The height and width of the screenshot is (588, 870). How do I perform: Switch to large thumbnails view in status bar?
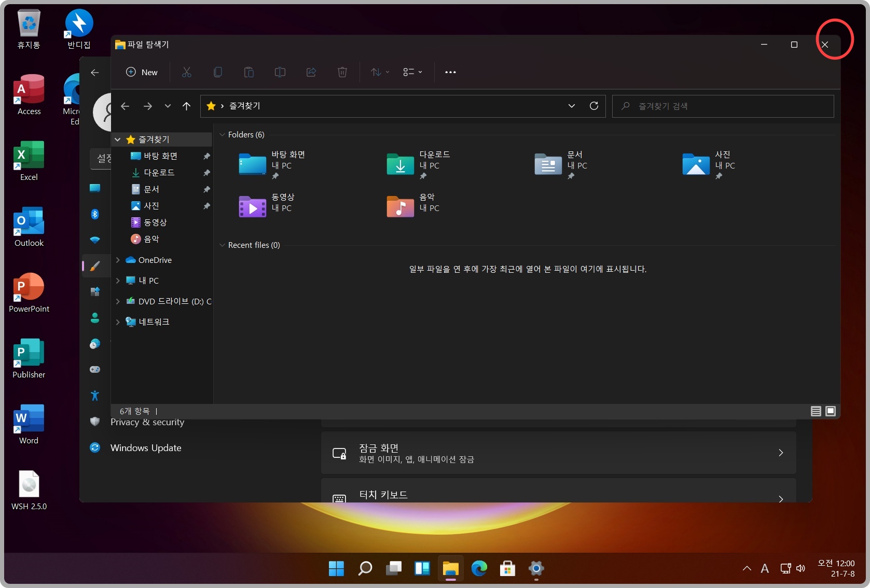click(831, 411)
